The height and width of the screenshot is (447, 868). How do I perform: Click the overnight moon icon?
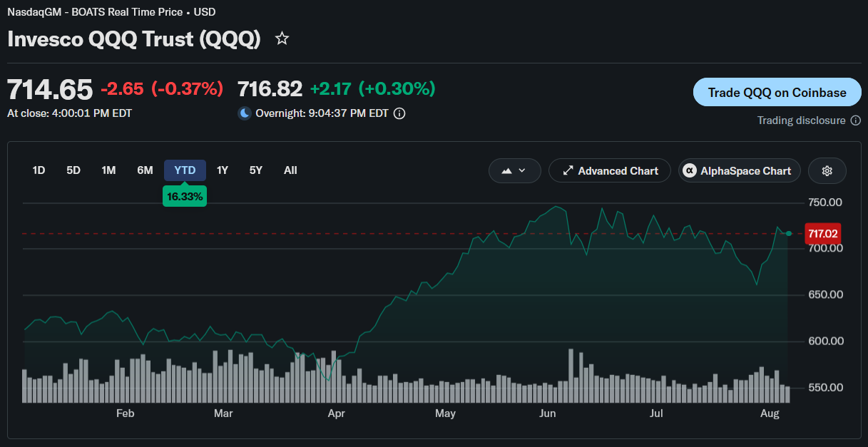(245, 113)
